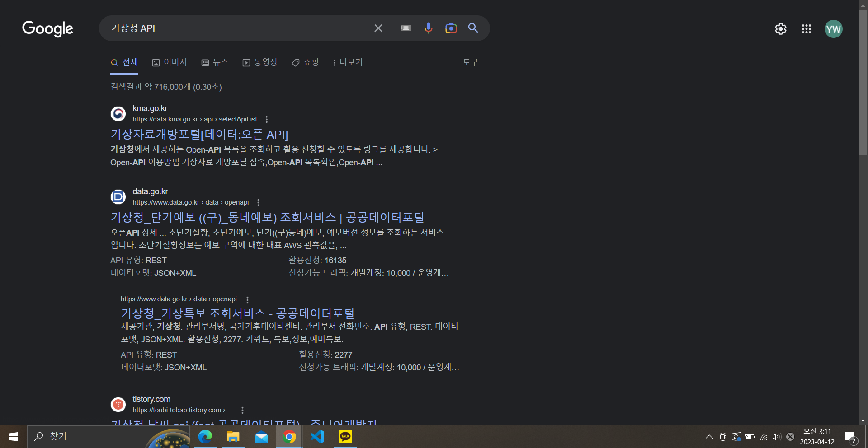Open options menu for kma.go.kr result
868x448 pixels.
[267, 119]
